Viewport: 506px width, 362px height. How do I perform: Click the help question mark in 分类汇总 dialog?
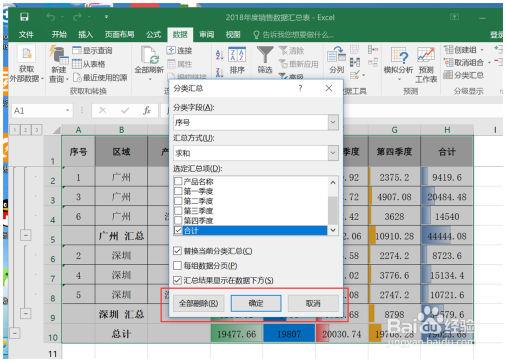coord(300,88)
